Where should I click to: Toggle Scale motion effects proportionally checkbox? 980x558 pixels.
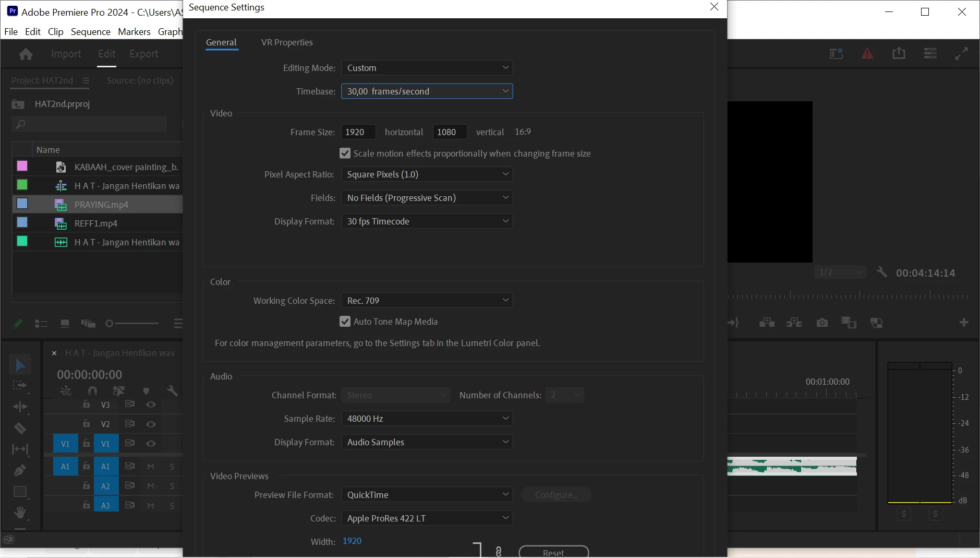point(345,153)
